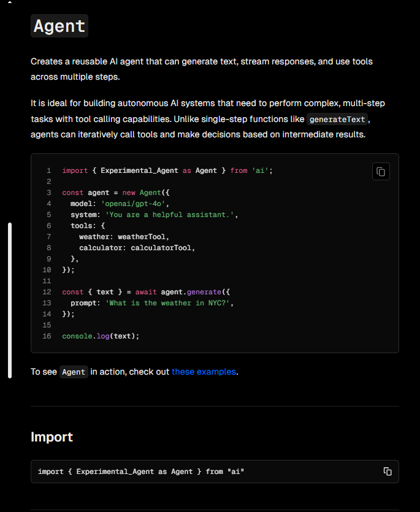The width and height of the screenshot is (420, 512).
Task: Open the "these examples" link
Action: click(204, 372)
